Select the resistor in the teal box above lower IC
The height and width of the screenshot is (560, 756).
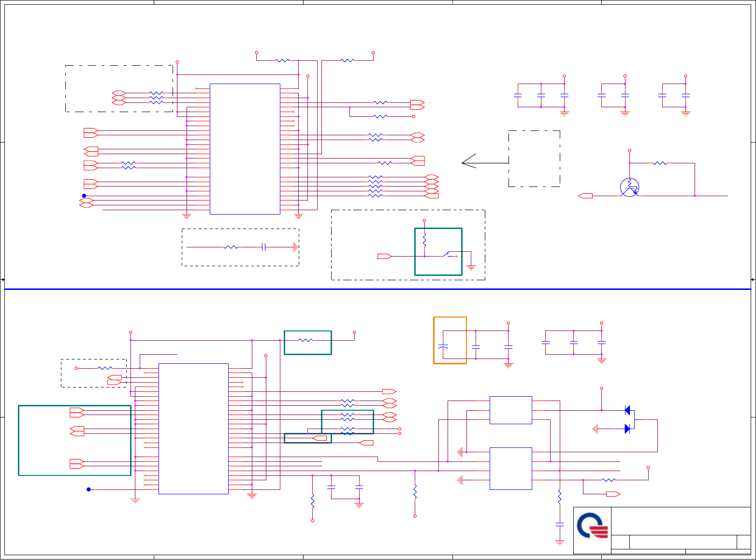point(305,340)
